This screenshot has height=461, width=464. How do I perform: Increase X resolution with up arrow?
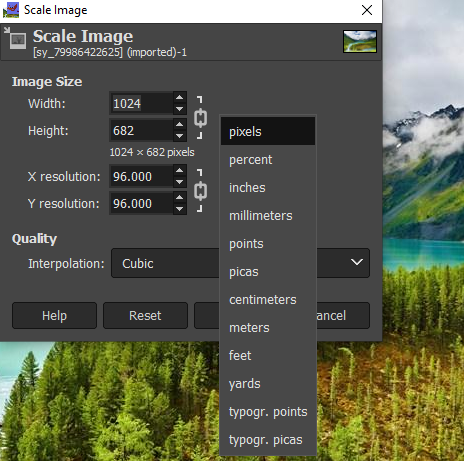[180, 170]
